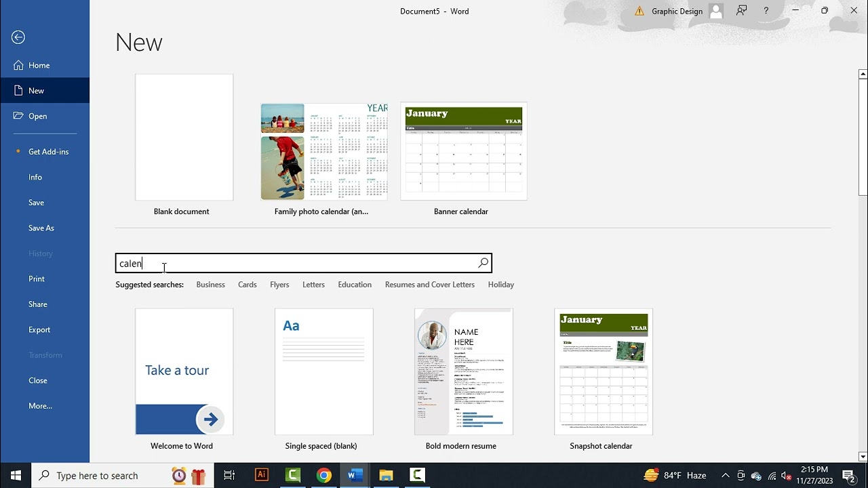Click the Word icon on the taskbar
The image size is (868, 488).
click(355, 475)
